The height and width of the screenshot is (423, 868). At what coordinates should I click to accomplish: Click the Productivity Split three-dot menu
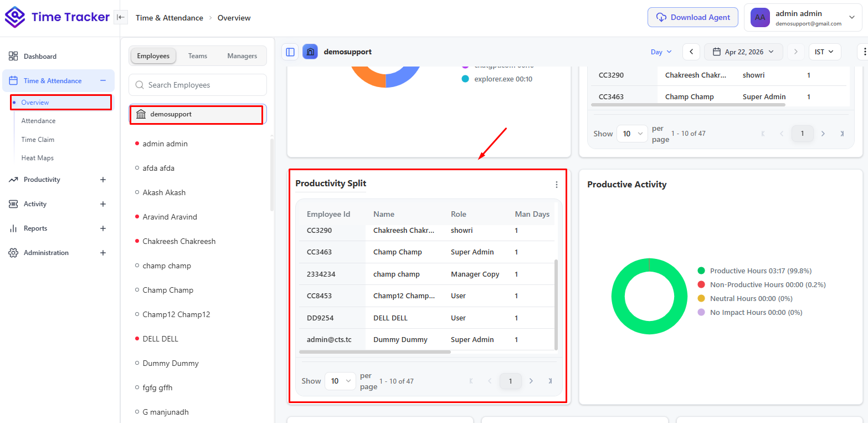(x=557, y=185)
